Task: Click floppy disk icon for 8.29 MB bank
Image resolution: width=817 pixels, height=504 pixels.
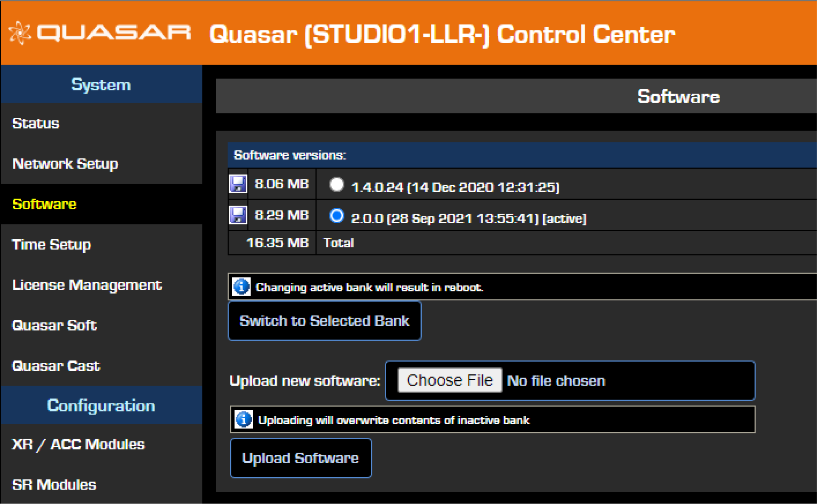Action: coord(238,215)
